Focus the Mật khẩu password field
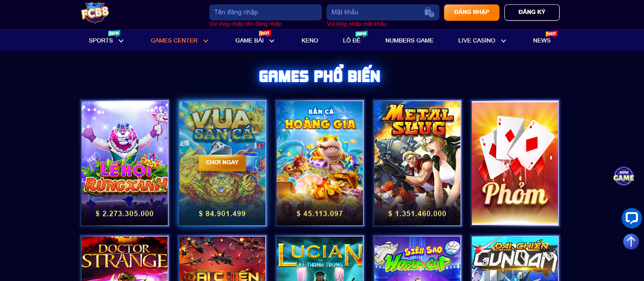644x281 pixels. (x=383, y=12)
